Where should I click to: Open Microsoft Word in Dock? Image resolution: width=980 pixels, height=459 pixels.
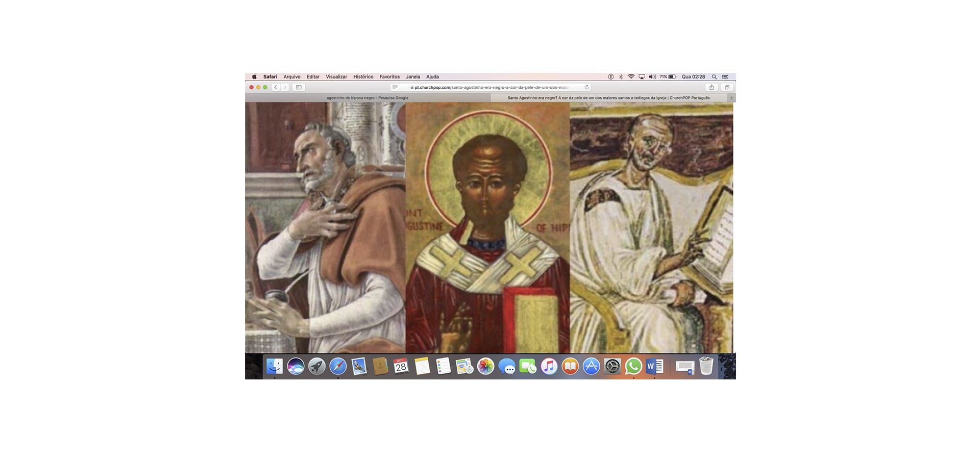pos(654,366)
